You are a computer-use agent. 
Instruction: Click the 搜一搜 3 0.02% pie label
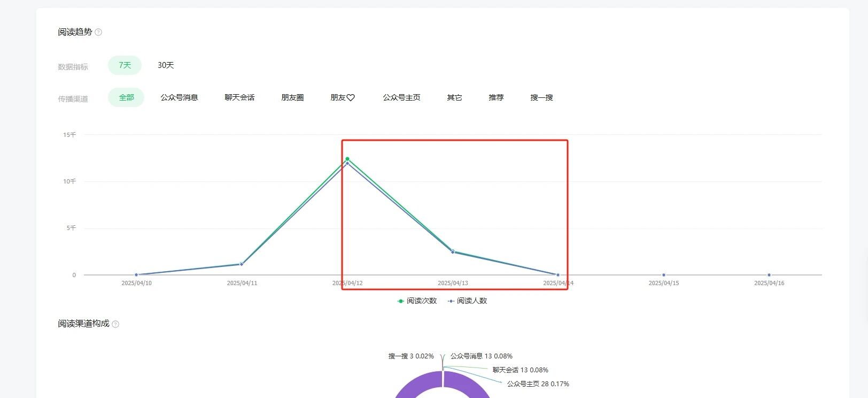point(411,356)
